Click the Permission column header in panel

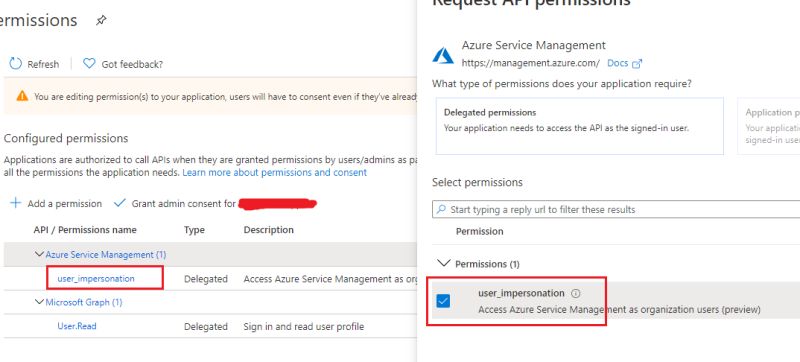pos(479,231)
